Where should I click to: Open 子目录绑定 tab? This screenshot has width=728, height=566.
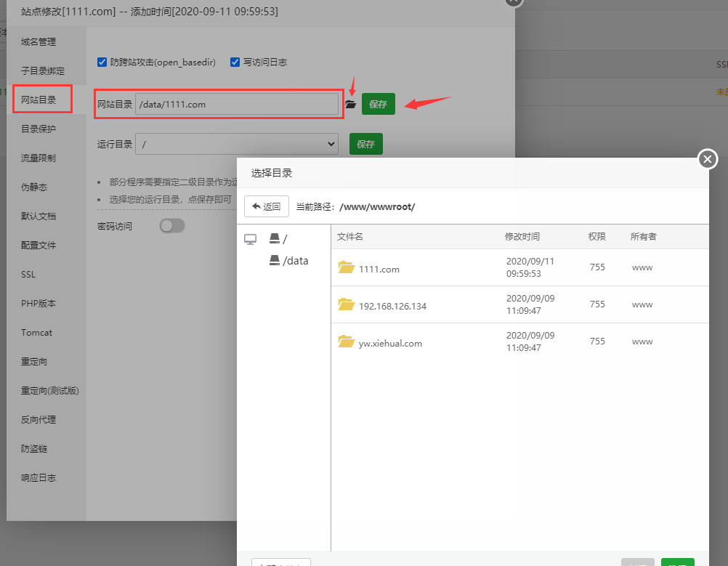43,71
